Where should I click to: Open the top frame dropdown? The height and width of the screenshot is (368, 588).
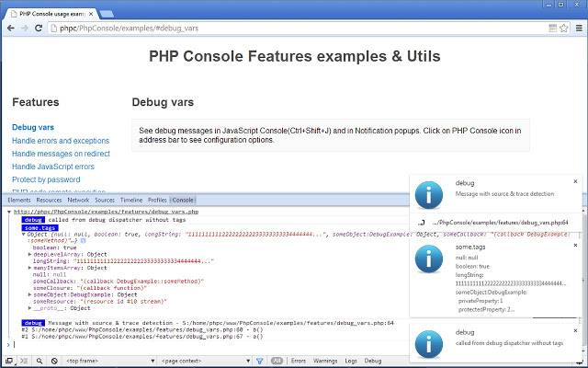(x=110, y=361)
